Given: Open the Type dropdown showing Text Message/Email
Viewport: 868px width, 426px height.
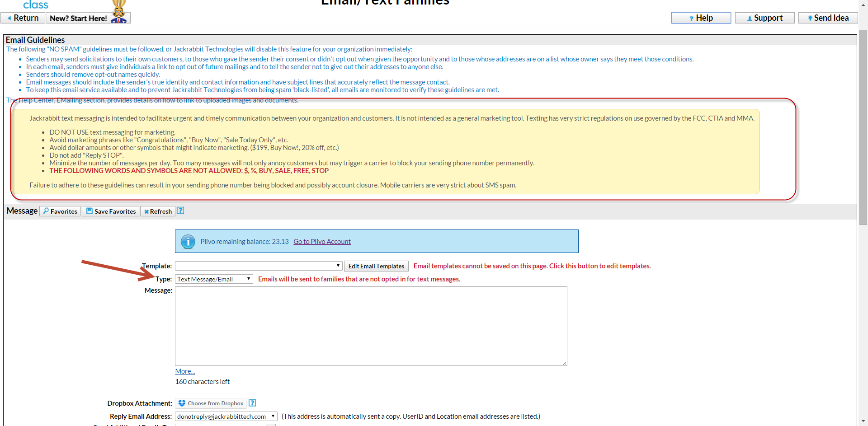Looking at the screenshot, I should click(x=214, y=279).
